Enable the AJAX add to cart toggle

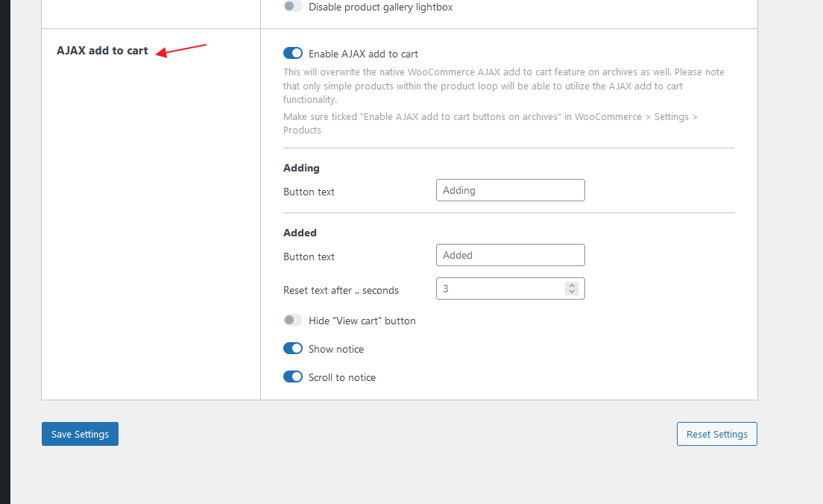293,53
